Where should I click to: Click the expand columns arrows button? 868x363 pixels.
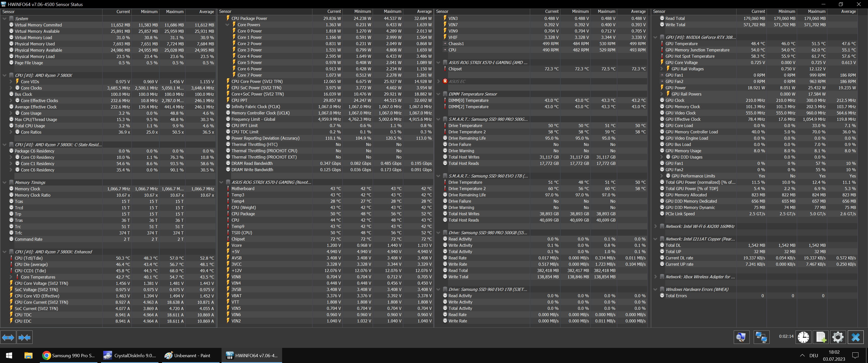point(8,337)
